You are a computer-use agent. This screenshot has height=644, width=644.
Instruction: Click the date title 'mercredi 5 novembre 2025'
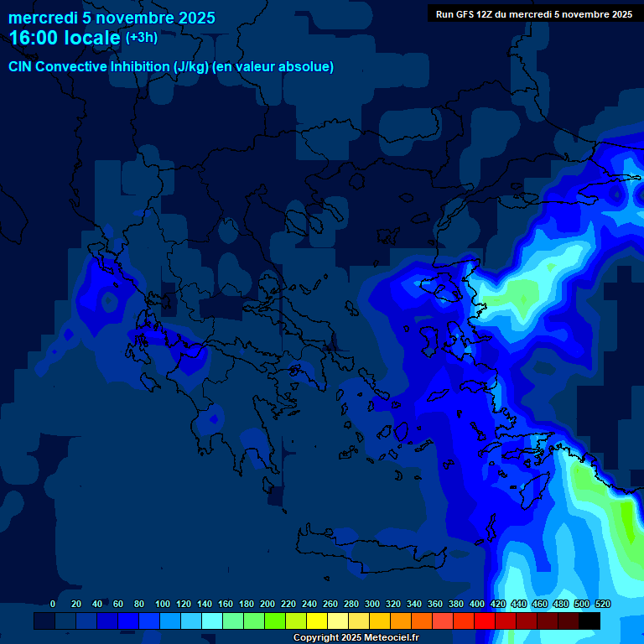(112, 18)
